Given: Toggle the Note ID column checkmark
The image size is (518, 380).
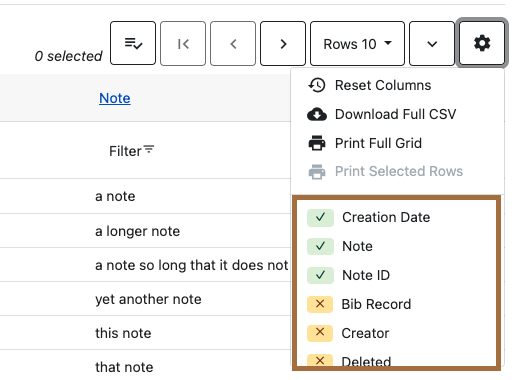Looking at the screenshot, I should [x=320, y=275].
